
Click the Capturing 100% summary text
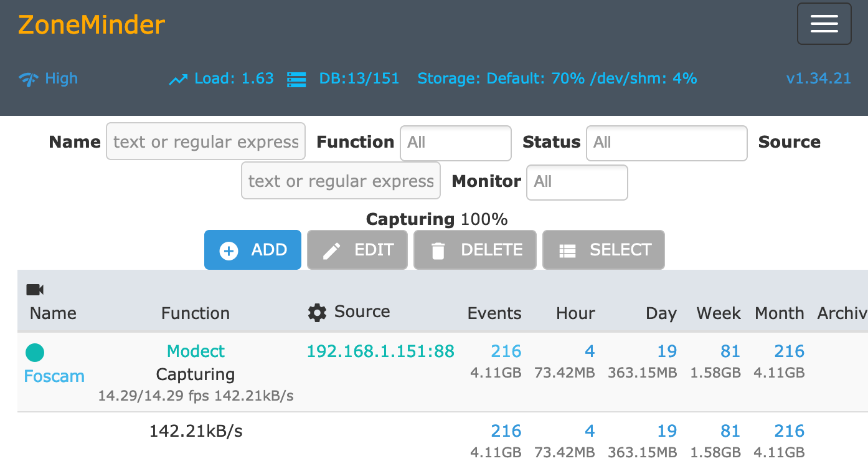tap(436, 219)
